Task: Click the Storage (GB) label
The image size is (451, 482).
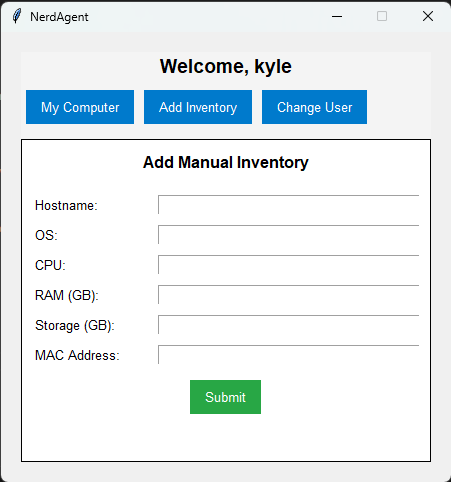Action: (x=75, y=325)
